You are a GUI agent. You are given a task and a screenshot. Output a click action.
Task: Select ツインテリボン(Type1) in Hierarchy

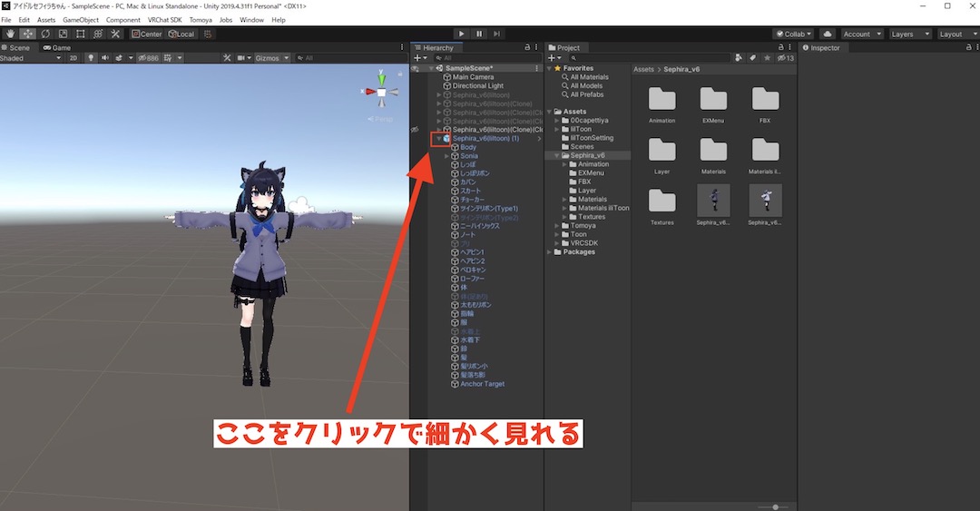[489, 209]
